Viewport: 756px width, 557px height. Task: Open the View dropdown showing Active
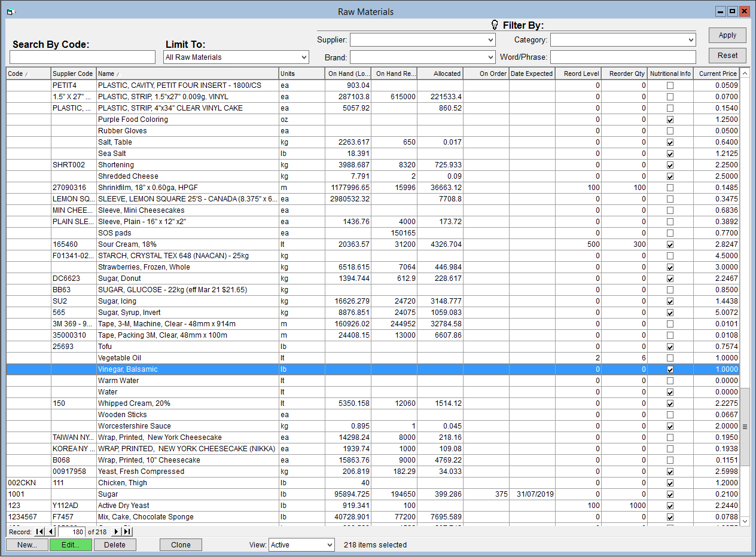tap(330, 545)
